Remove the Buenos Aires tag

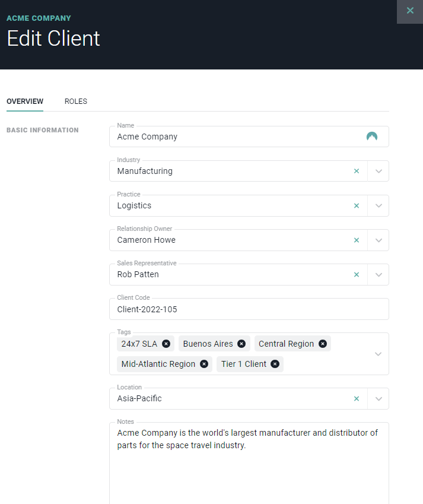point(241,344)
